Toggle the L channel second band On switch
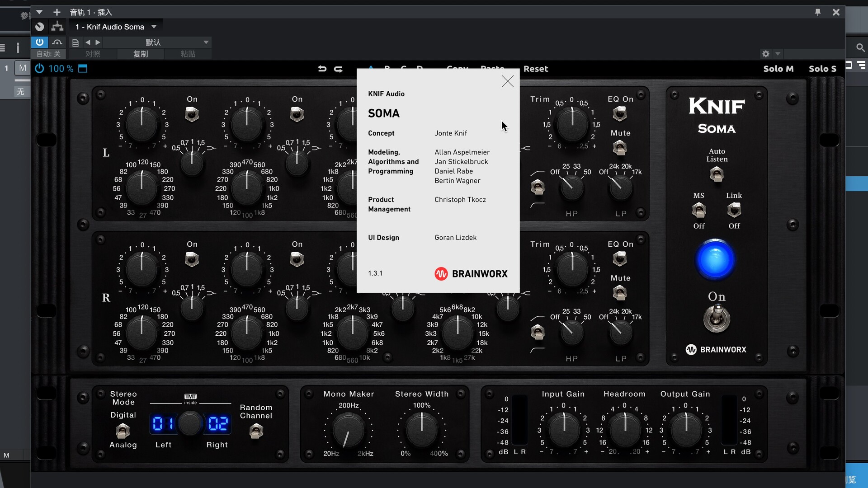Screen dimensions: 868x488 coord(297,114)
